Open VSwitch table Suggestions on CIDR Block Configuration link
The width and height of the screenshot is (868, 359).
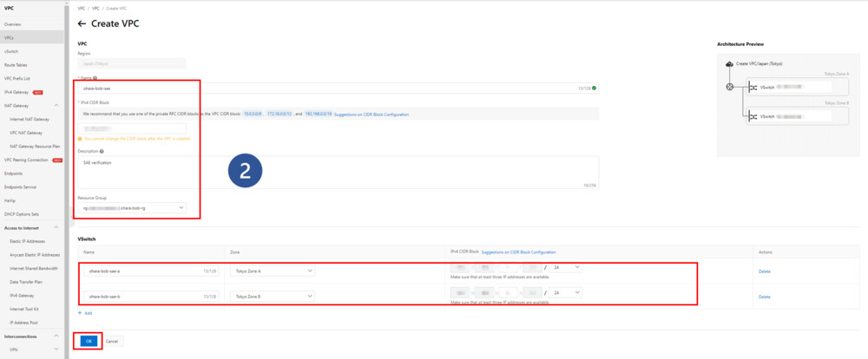[519, 252]
